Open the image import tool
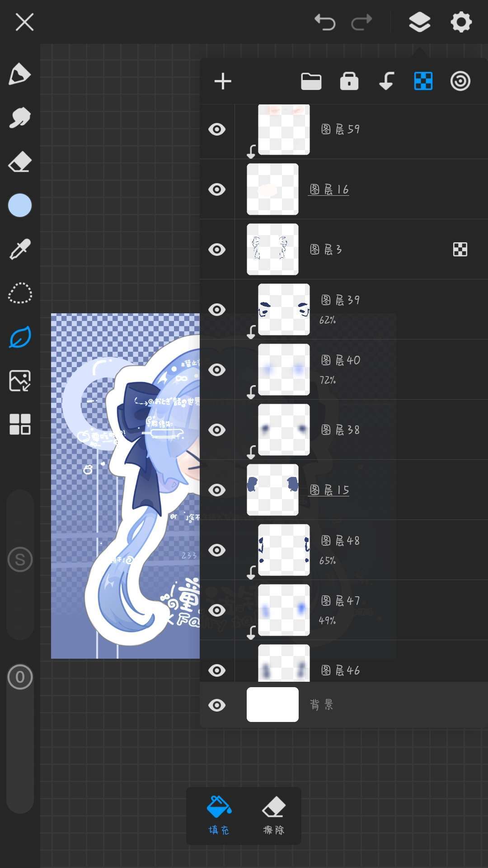Image resolution: width=488 pixels, height=868 pixels. (x=20, y=381)
